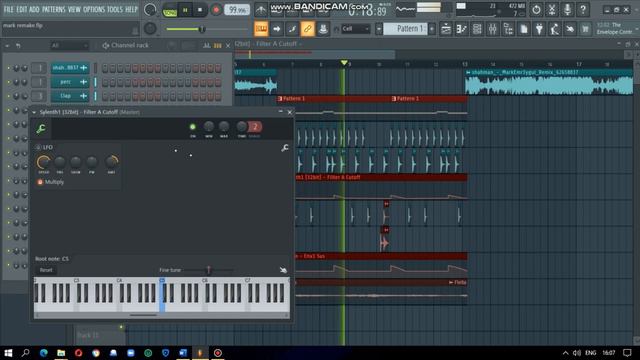Click the LFO SPEED knob
Image resolution: width=640 pixels, height=360 pixels.
[43, 162]
